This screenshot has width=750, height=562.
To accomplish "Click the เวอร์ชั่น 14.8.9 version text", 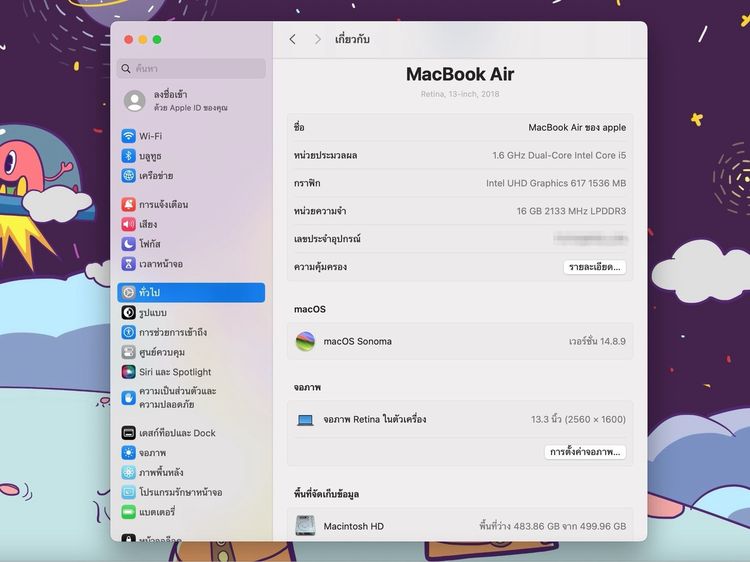I will 597,342.
